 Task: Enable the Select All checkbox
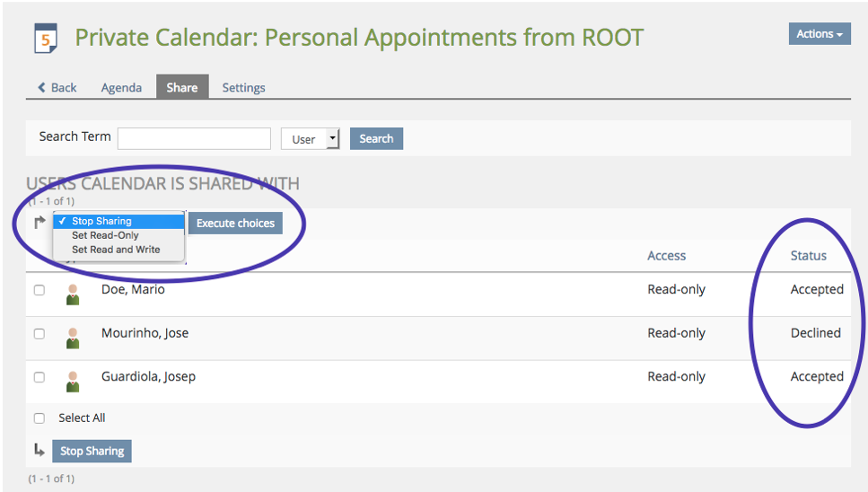point(39,418)
